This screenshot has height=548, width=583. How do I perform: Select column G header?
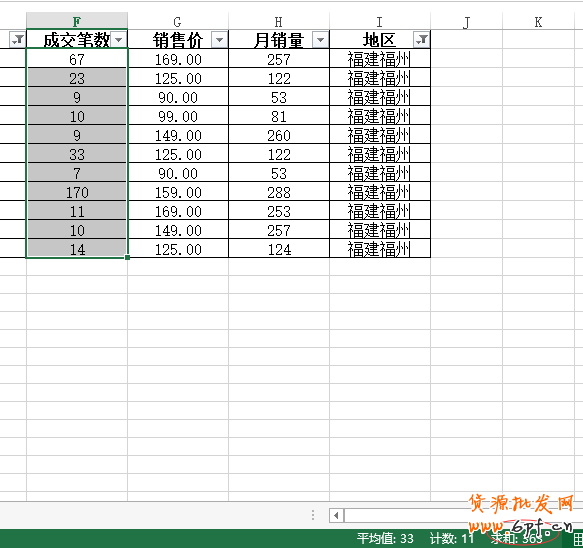178,21
